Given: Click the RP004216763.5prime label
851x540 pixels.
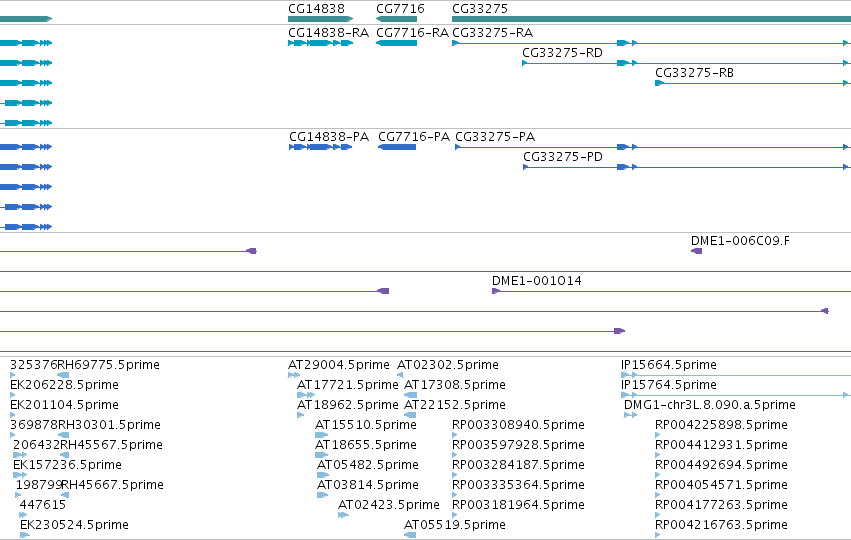Looking at the screenshot, I should click(721, 525).
